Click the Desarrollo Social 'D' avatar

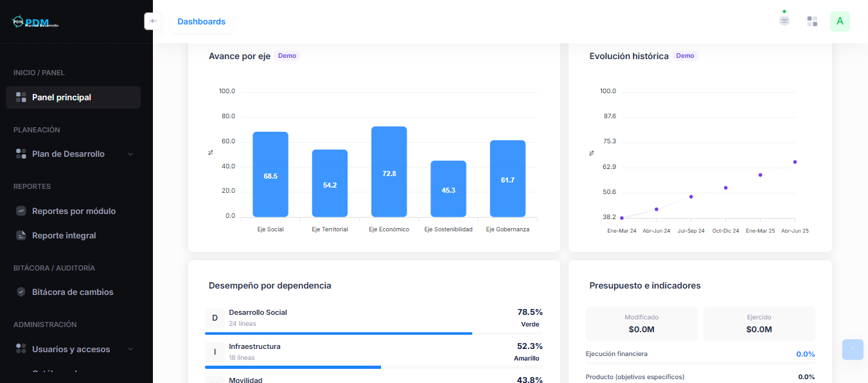pos(215,318)
